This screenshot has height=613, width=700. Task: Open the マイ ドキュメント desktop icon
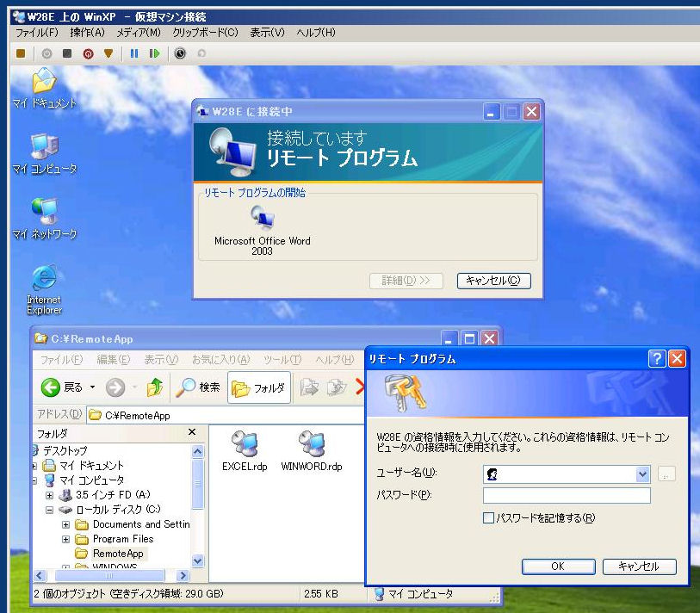44,88
